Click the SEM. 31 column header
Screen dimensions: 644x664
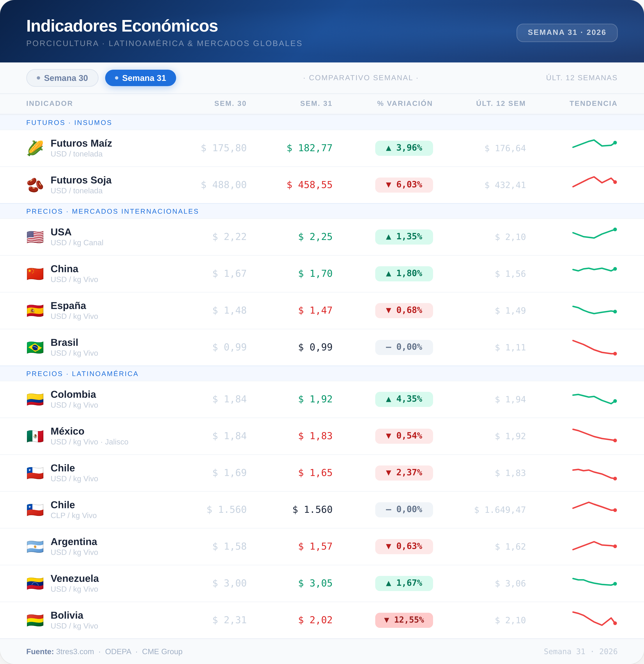(x=316, y=104)
